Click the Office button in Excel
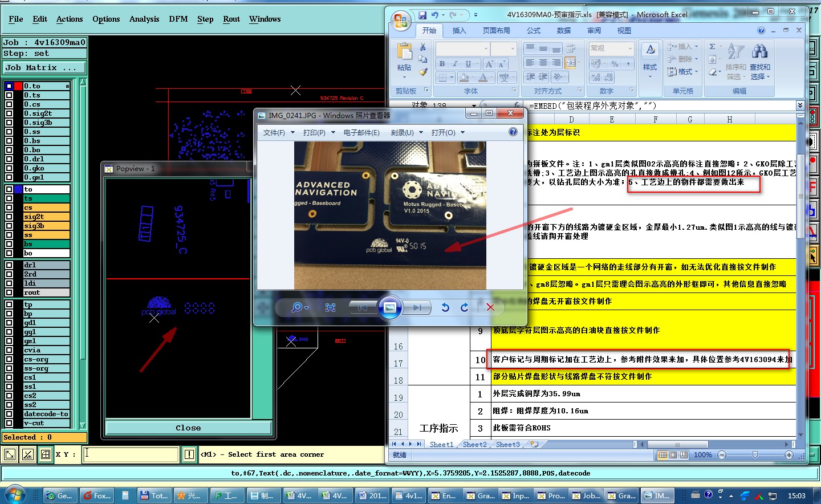Image resolution: width=821 pixels, height=504 pixels. click(401, 21)
